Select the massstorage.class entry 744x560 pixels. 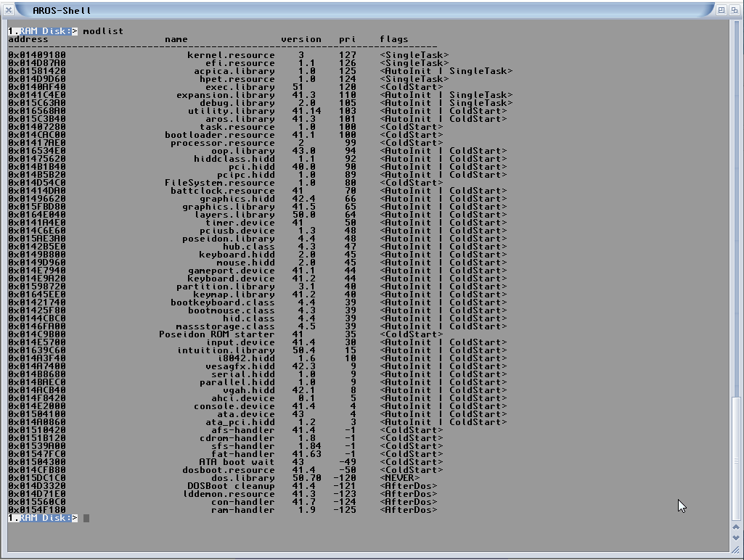coord(226,326)
